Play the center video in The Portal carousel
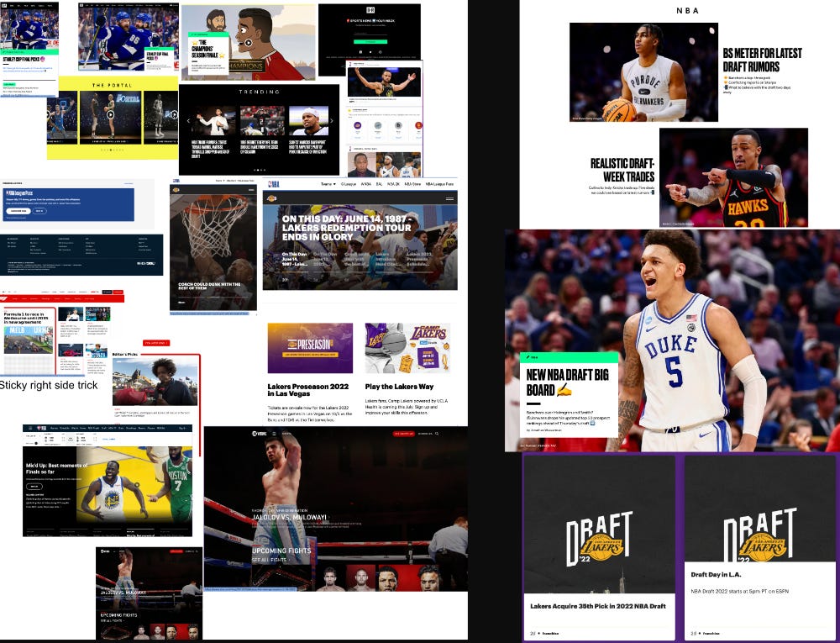Screen dimensions: 840x643 coord(110,114)
